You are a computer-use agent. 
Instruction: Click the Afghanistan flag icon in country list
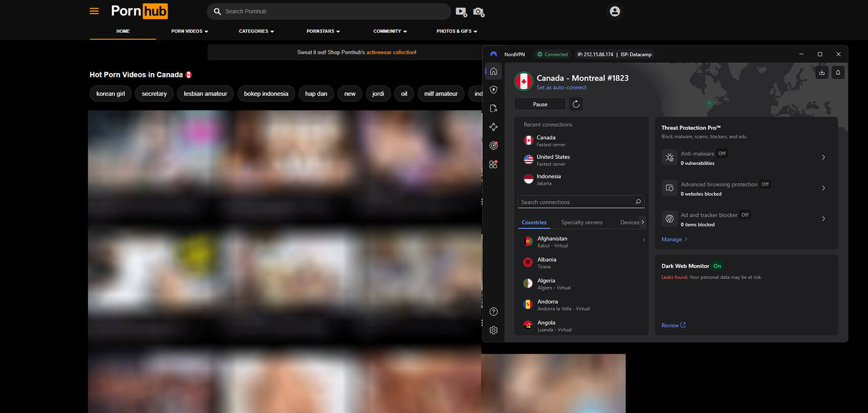(x=528, y=242)
